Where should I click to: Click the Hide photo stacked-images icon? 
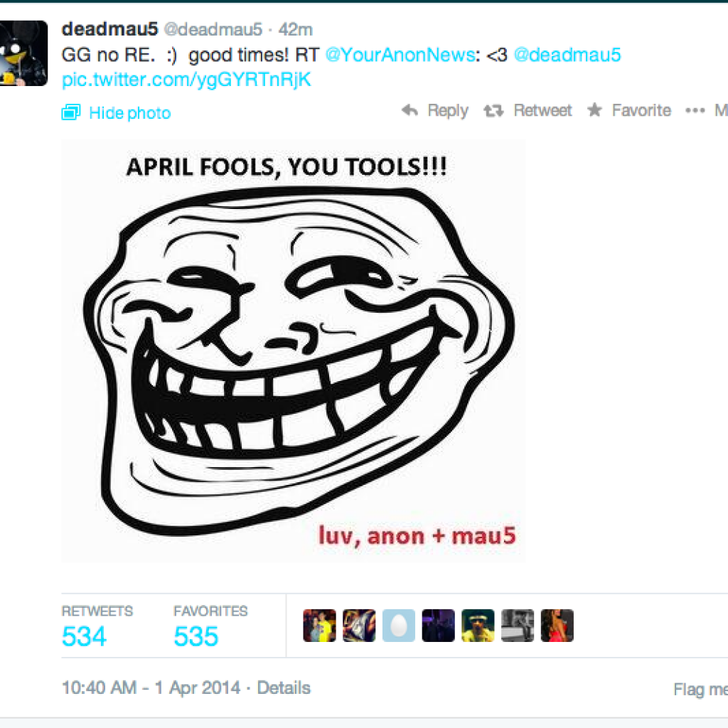71,112
